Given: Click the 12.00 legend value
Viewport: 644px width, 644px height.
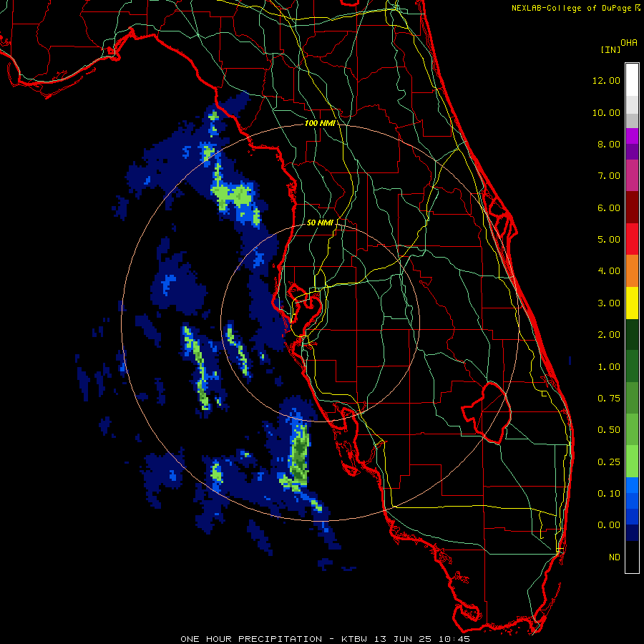Looking at the screenshot, I should tap(606, 80).
